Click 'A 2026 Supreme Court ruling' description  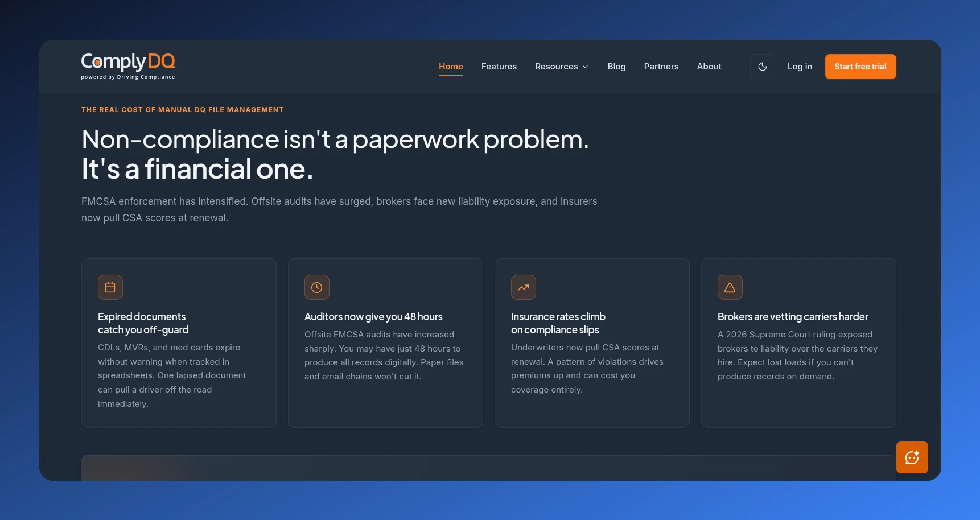[797, 356]
